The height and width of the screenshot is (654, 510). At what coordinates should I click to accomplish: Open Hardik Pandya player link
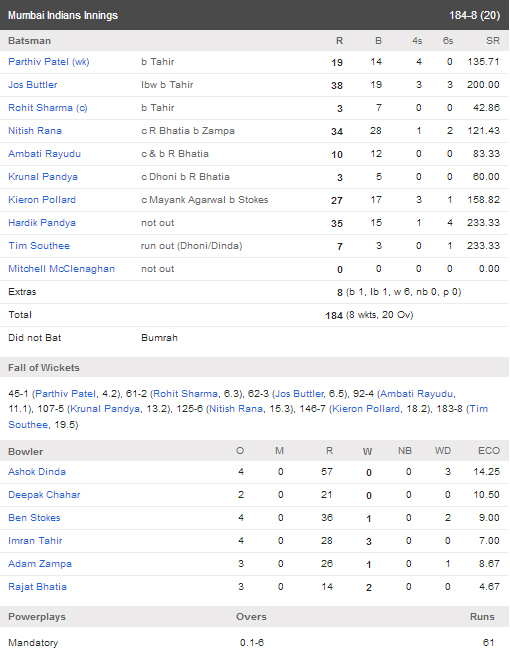42,223
